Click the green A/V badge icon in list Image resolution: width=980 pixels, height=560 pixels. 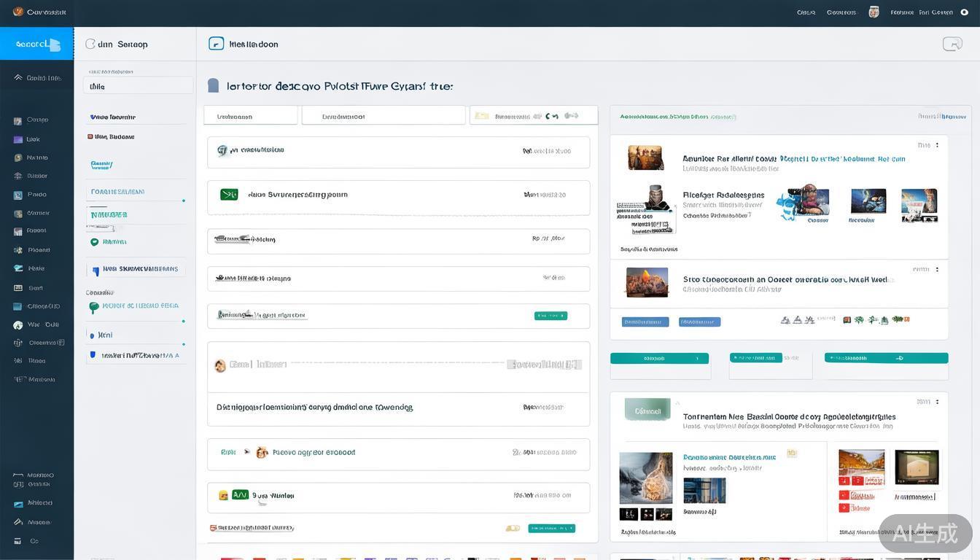point(240,495)
